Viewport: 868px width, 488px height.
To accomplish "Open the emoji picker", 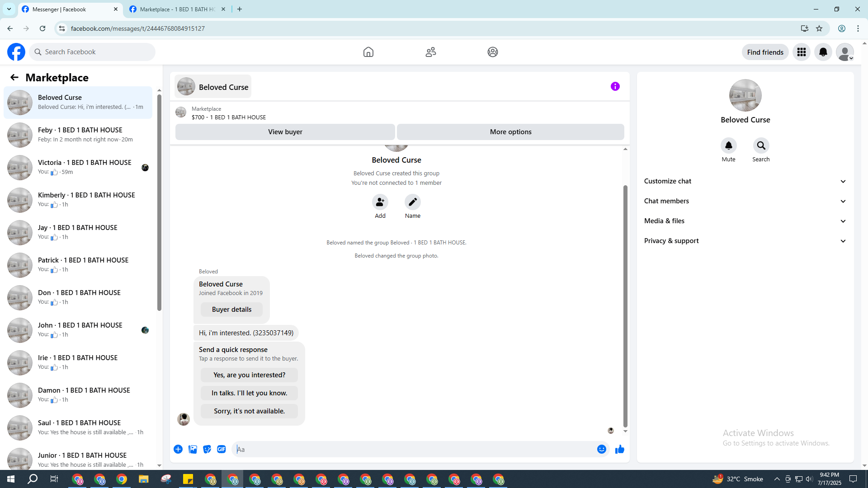I will tap(602, 449).
